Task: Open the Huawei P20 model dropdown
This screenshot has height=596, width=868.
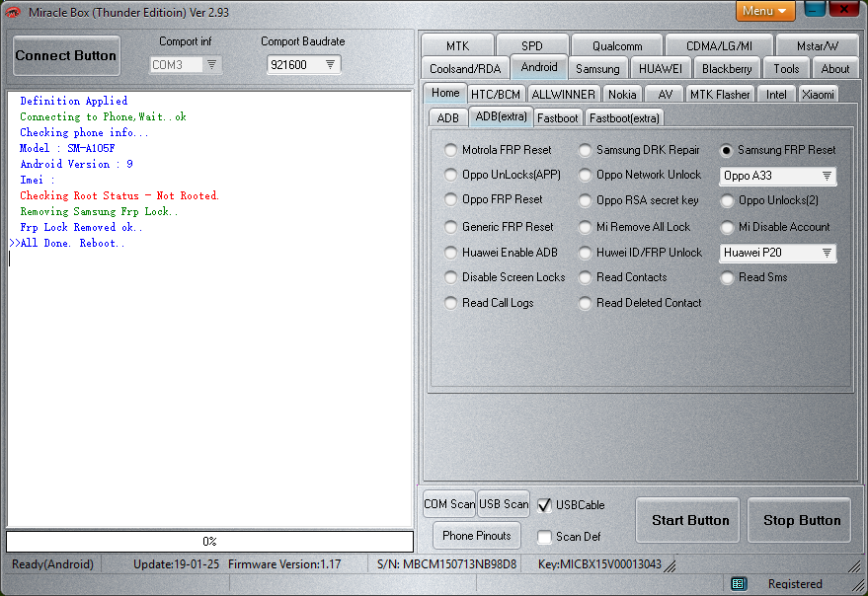Action: (777, 253)
